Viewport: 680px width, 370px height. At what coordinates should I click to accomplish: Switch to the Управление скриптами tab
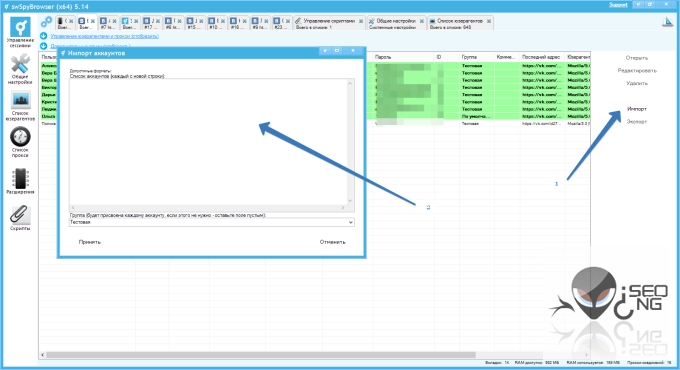click(329, 23)
